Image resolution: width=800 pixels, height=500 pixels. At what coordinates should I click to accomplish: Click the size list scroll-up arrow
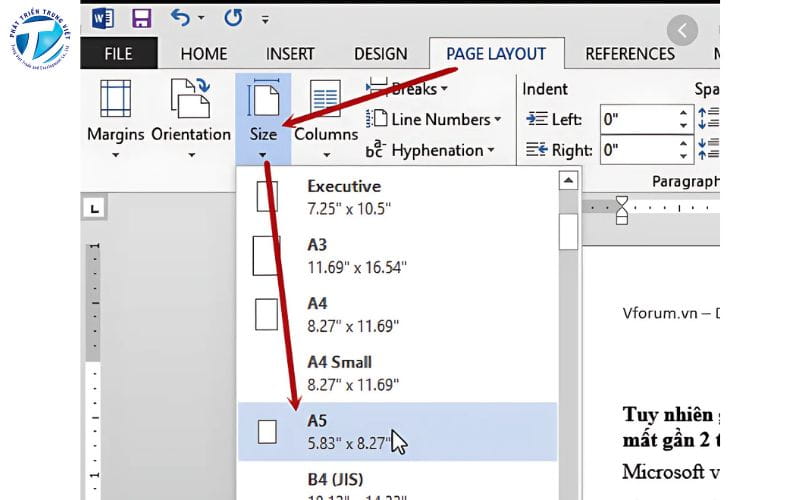click(568, 181)
